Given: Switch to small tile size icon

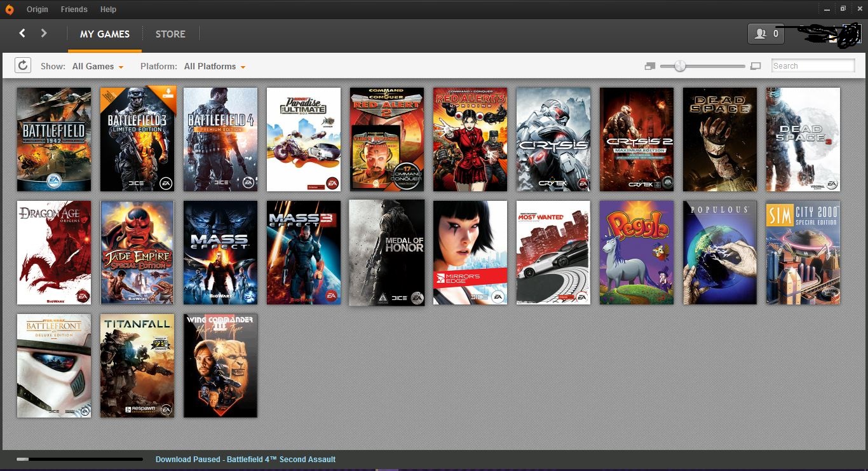Looking at the screenshot, I should point(649,66).
